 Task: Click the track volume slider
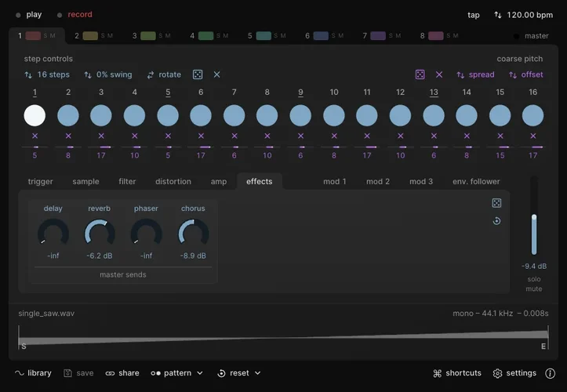[534, 227]
